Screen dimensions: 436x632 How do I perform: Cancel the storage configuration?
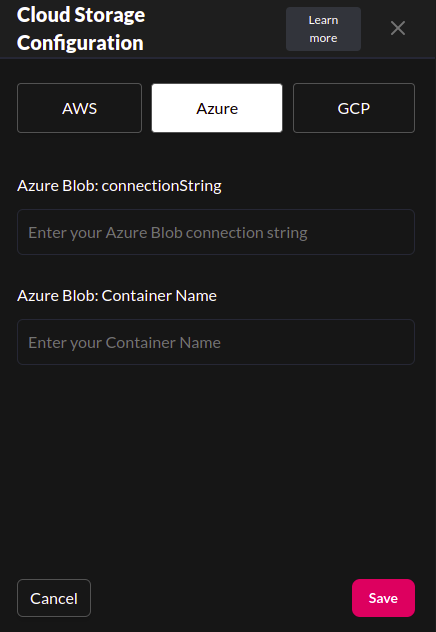(54, 598)
